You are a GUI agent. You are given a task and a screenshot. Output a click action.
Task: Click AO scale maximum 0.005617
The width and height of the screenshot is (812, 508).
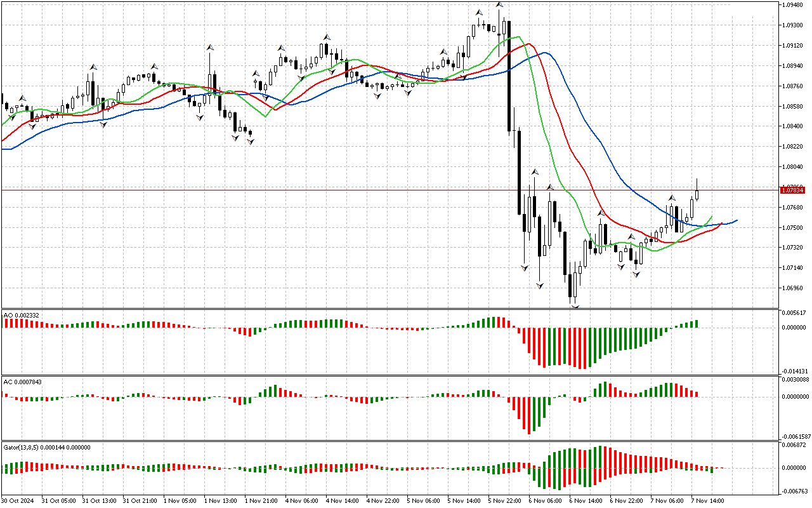coord(794,313)
